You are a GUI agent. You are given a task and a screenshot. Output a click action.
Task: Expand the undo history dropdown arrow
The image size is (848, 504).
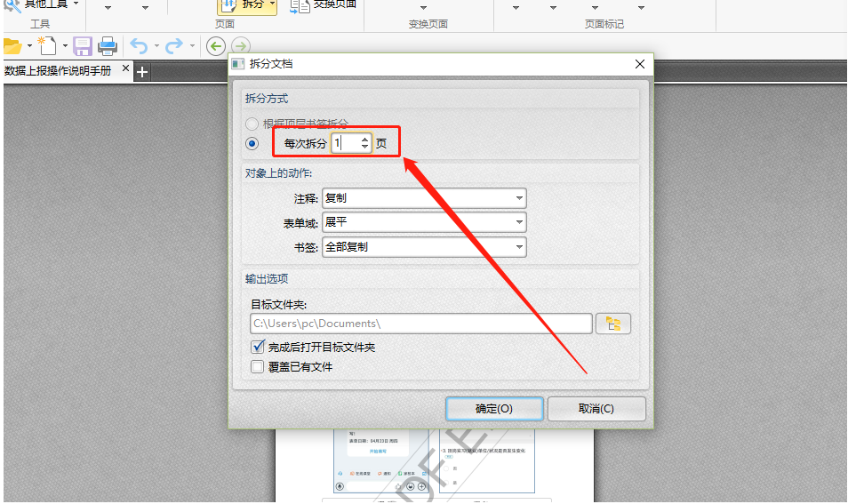pos(156,46)
